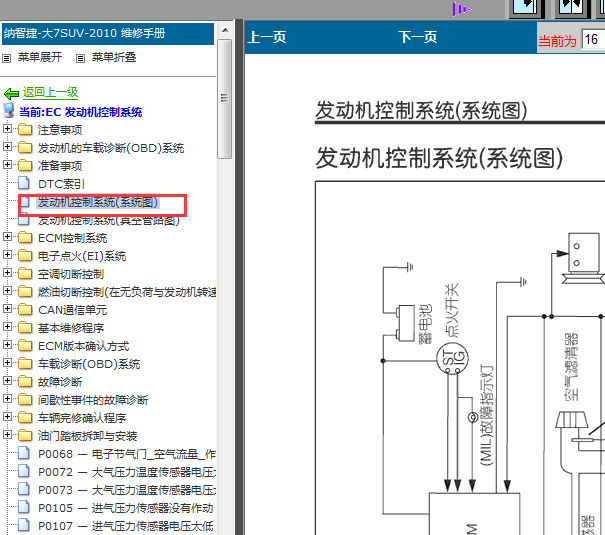Click 菜单展开 to expand menu
605x535 pixels.
[40, 57]
